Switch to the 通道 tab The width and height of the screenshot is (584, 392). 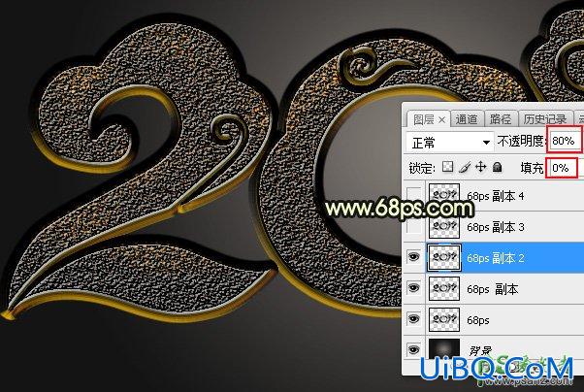pyautogui.click(x=467, y=119)
